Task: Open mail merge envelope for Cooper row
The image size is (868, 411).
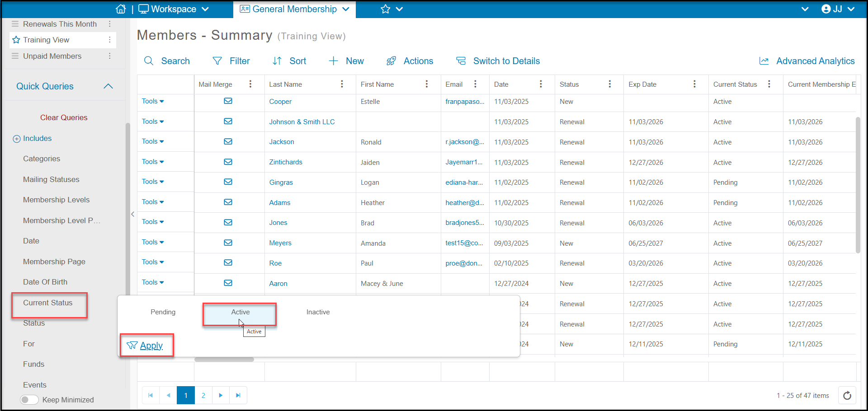Action: point(228,101)
